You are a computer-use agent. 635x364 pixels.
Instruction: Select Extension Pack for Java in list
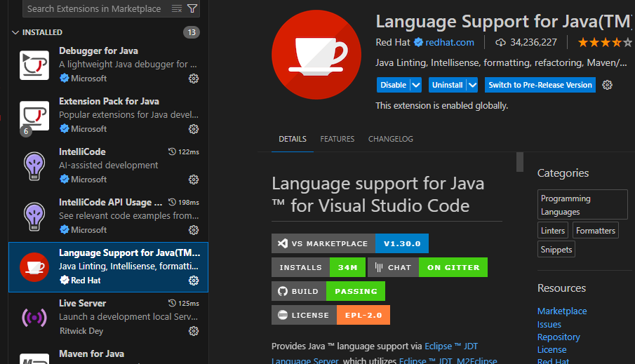pos(108,116)
